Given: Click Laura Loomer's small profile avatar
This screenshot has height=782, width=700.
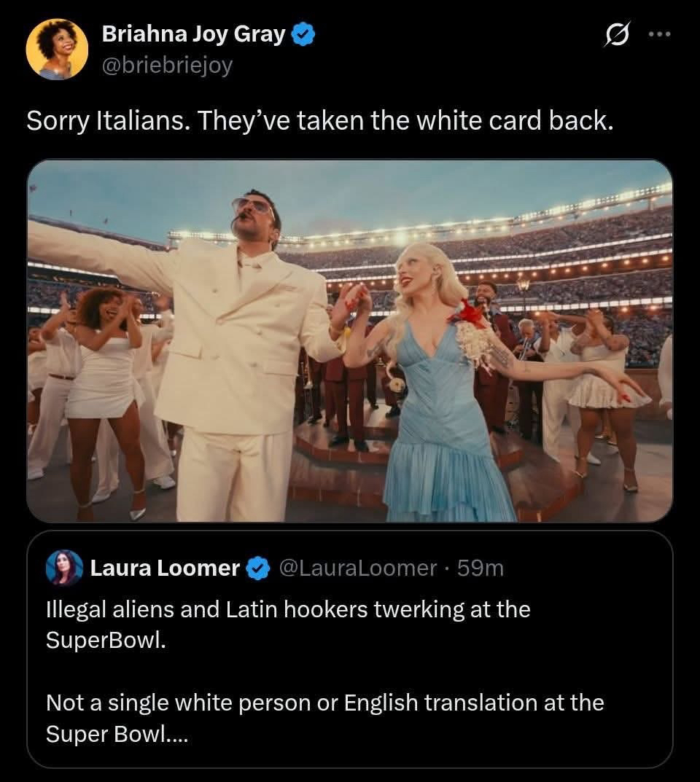Looking at the screenshot, I should coord(64,568).
